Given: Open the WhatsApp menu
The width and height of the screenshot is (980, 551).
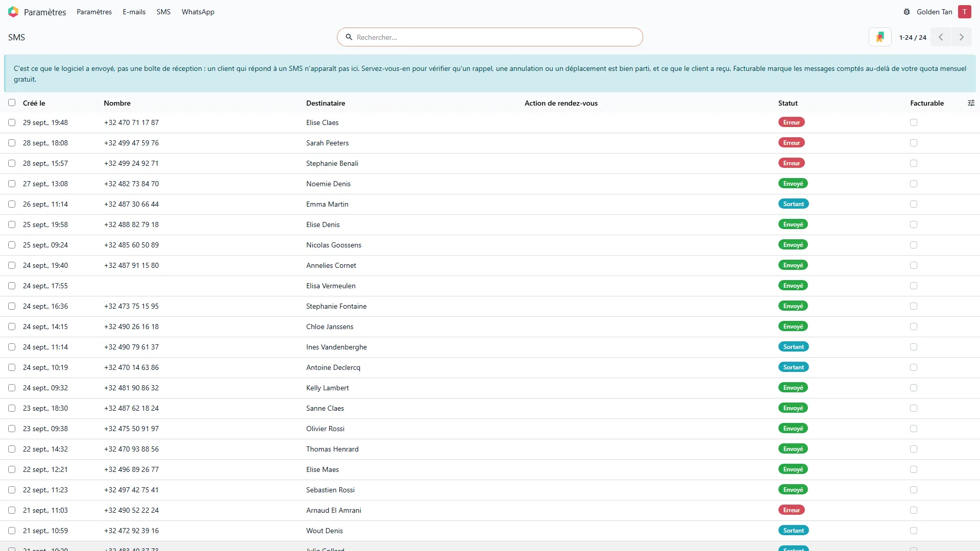Looking at the screenshot, I should click(x=198, y=12).
